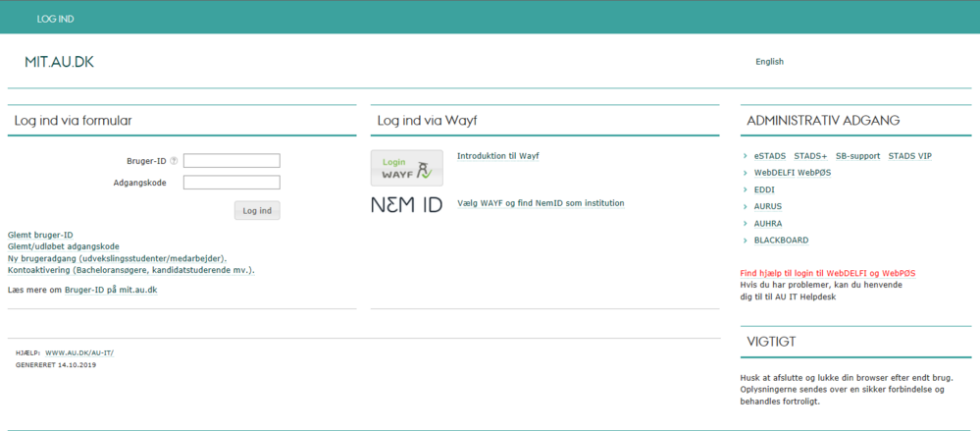
Task: Open red WebDELFI login help link
Action: [x=828, y=274]
